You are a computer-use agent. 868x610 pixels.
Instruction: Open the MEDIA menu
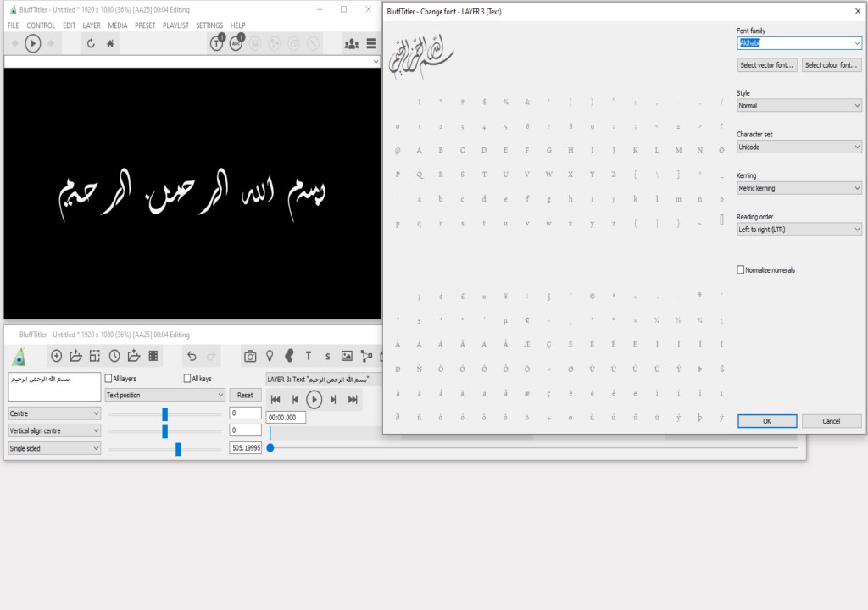117,25
